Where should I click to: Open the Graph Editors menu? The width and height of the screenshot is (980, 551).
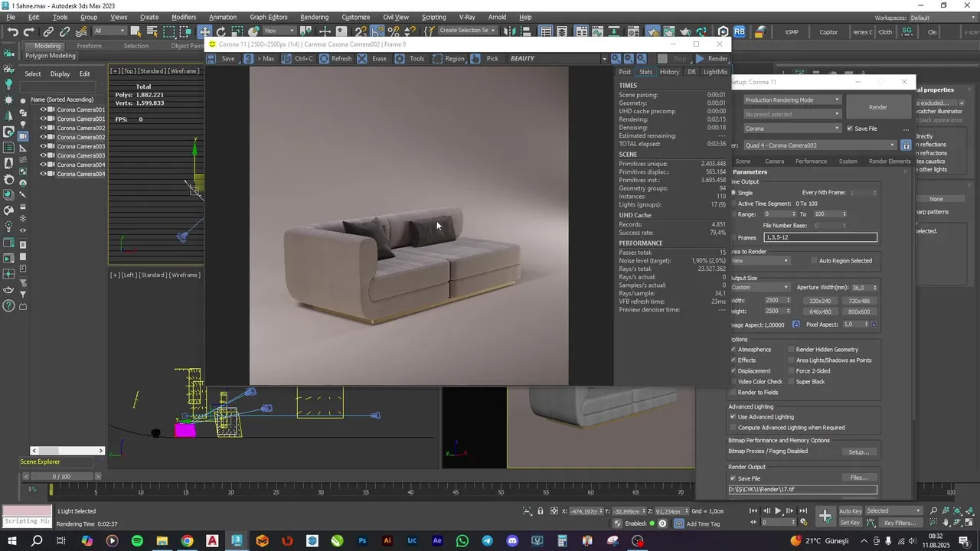(268, 17)
